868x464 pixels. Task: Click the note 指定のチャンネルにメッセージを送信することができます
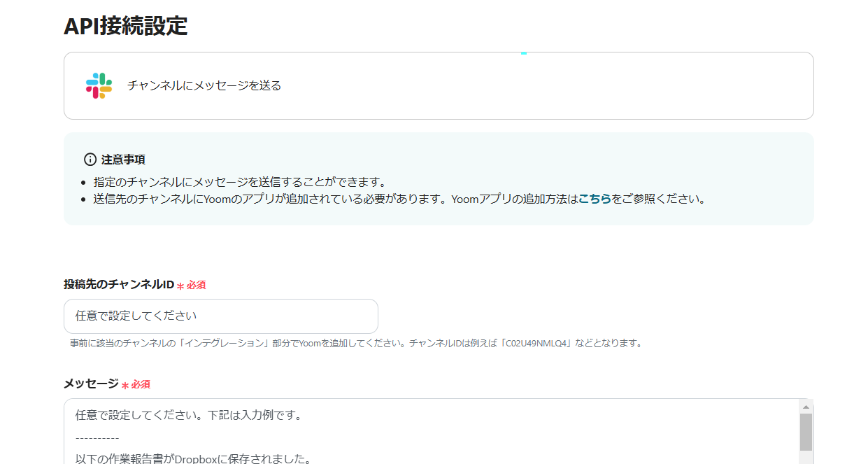click(x=240, y=182)
